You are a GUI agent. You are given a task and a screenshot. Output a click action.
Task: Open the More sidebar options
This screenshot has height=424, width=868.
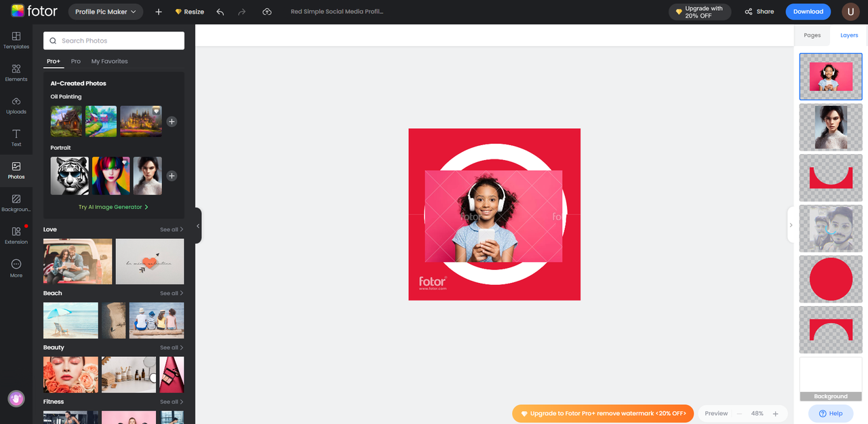tap(16, 268)
